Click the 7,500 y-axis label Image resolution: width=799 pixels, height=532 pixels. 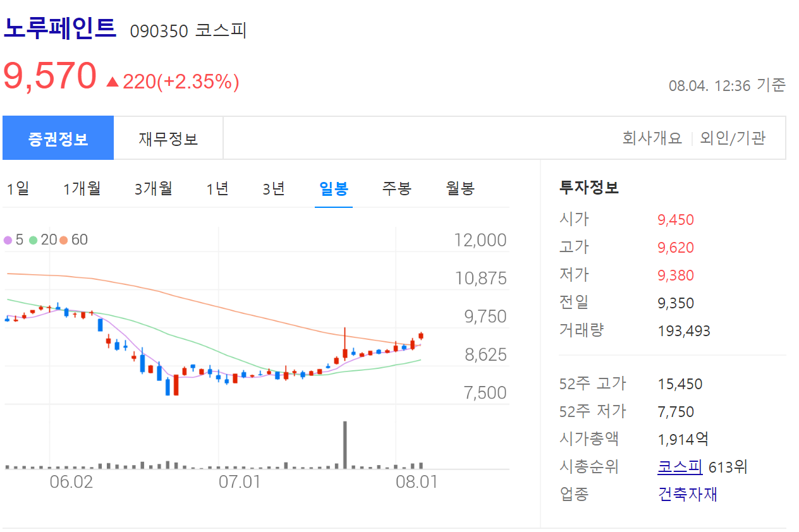(485, 393)
